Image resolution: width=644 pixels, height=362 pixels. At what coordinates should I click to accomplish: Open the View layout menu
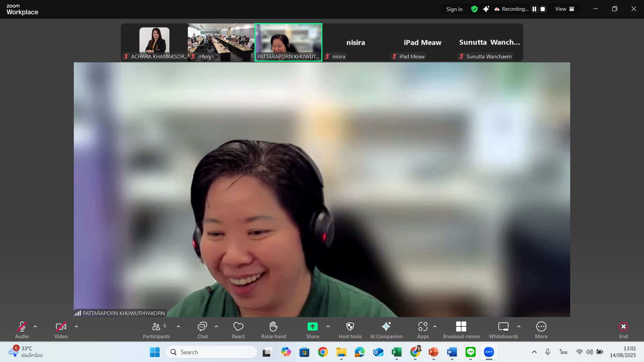(x=565, y=9)
